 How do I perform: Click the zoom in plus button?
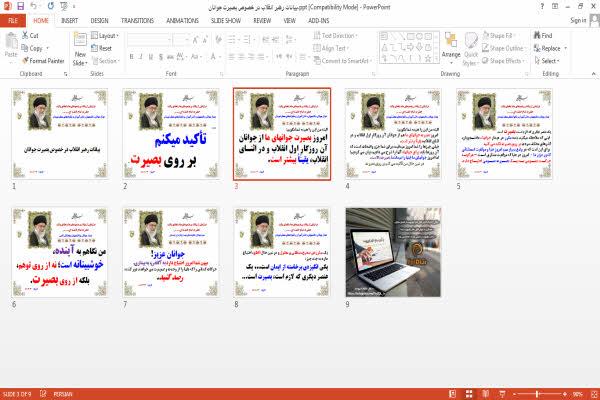[x=565, y=394]
